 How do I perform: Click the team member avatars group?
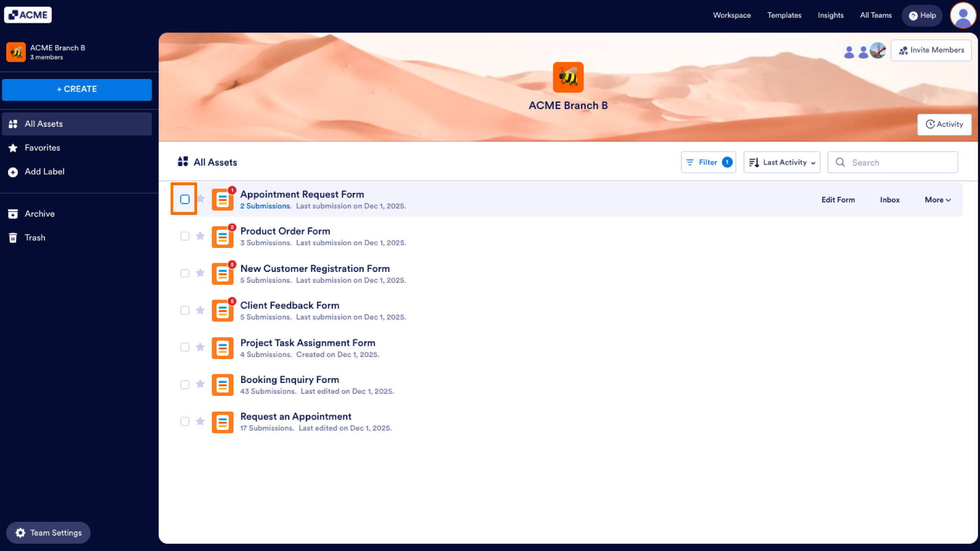coord(864,50)
